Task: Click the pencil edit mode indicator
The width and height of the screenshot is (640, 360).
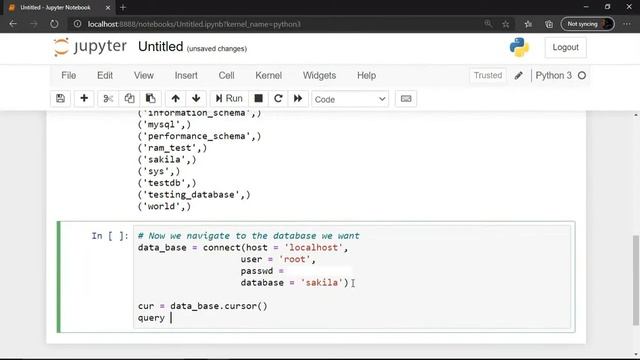Action: 518,76
